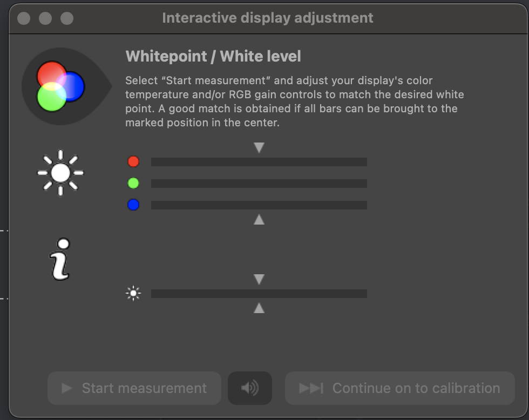Click the RGB color circles logo icon
529x420 pixels.
(x=60, y=86)
